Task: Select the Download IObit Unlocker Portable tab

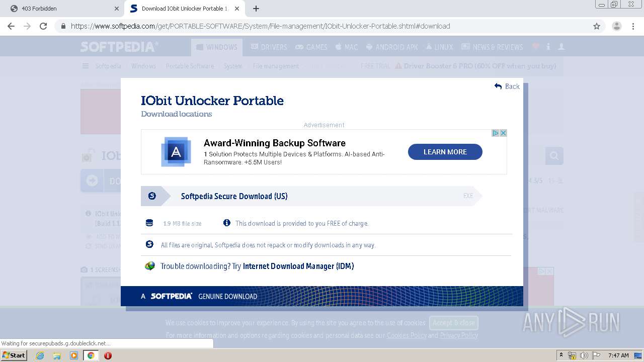Action: 184,9
